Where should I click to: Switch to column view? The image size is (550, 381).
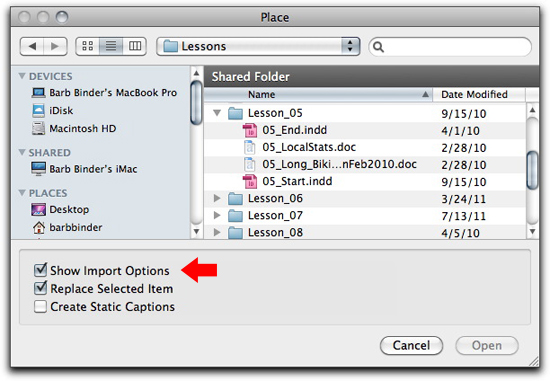click(135, 47)
